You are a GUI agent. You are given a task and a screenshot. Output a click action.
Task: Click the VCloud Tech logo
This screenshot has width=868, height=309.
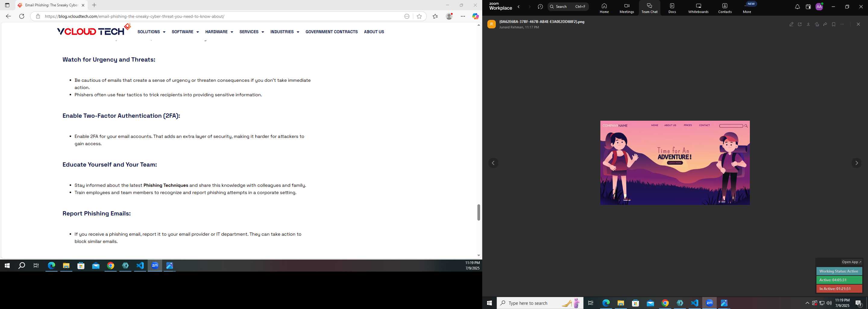point(94,30)
